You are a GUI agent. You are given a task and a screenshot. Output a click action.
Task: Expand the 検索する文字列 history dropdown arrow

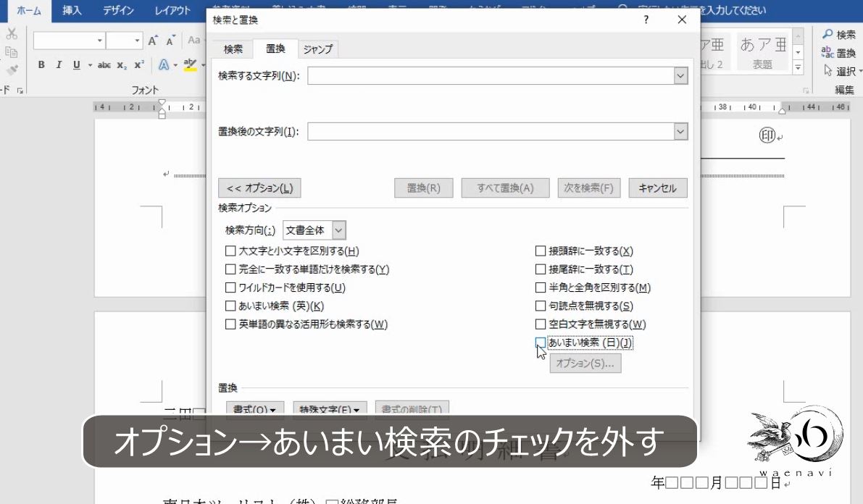tap(680, 75)
